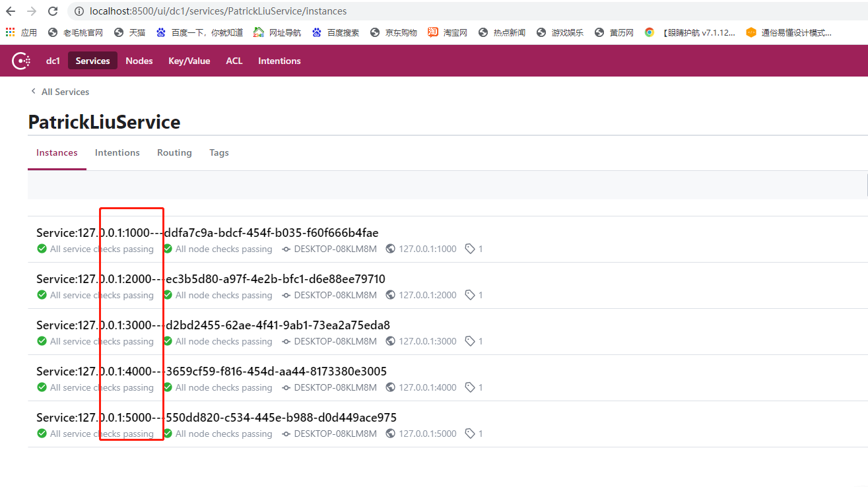Open the Service:127.0.0.1:4000 instance
The height and width of the screenshot is (487, 868).
point(211,371)
